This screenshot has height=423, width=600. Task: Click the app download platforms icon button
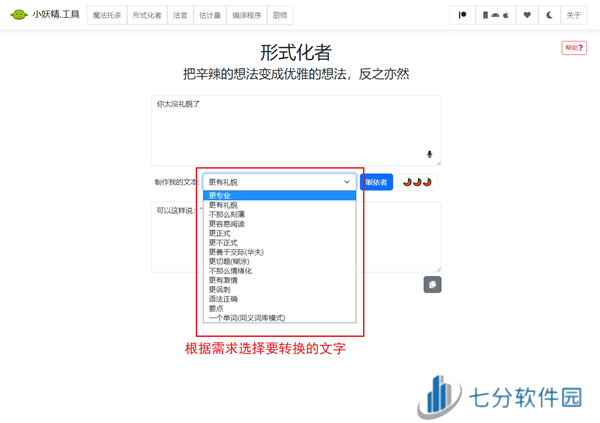tap(495, 15)
